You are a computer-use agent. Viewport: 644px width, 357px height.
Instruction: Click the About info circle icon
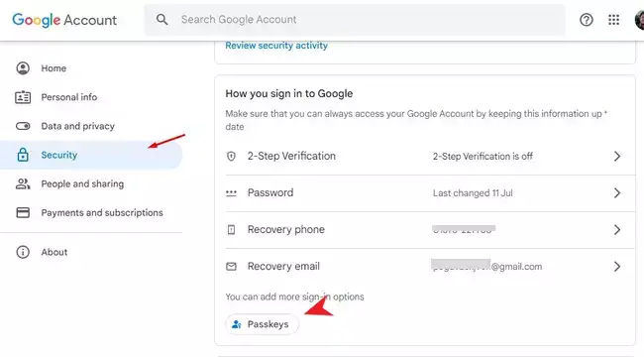point(23,252)
